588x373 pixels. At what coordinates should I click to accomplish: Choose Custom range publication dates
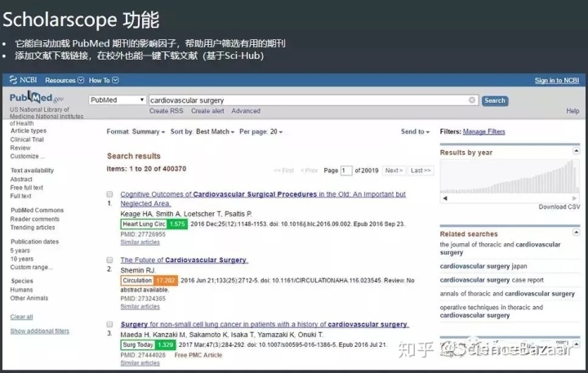click(x=31, y=267)
